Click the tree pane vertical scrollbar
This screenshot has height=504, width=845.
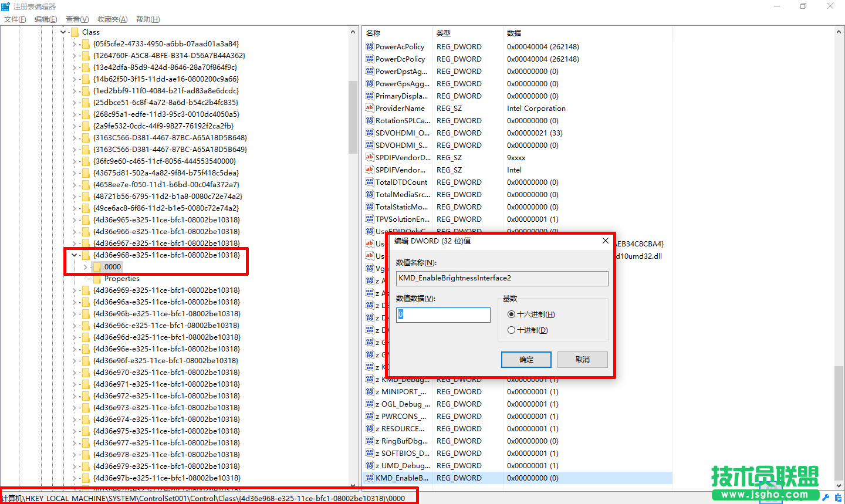click(x=353, y=117)
